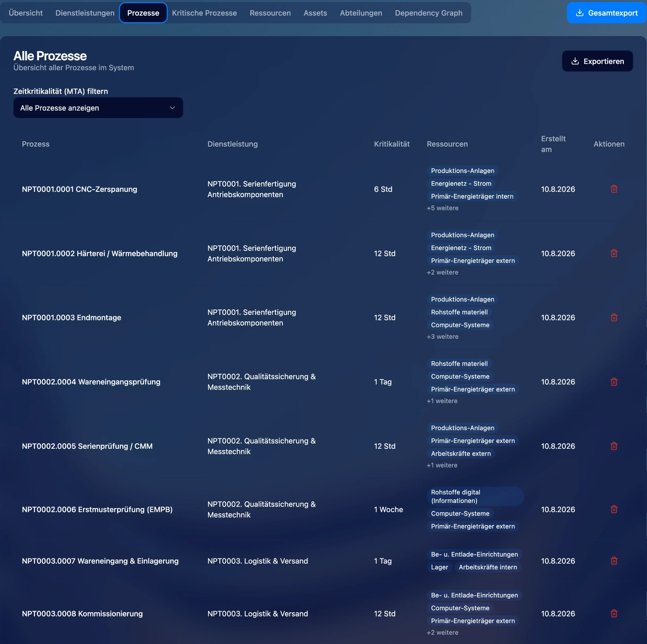Delete the NPT0001.0003 Endmontage process

(614, 318)
